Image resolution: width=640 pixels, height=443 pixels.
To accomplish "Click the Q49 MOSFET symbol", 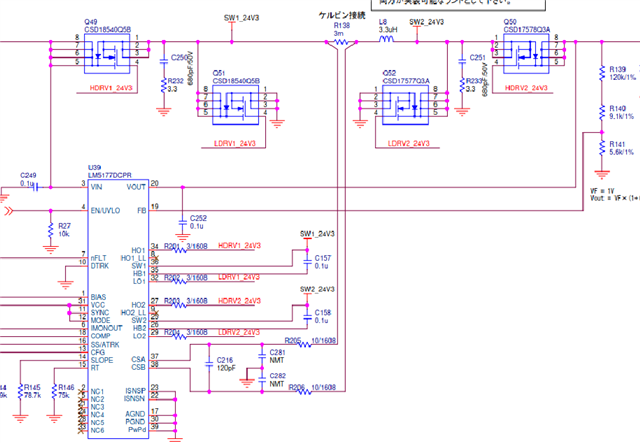I will 107,53.
